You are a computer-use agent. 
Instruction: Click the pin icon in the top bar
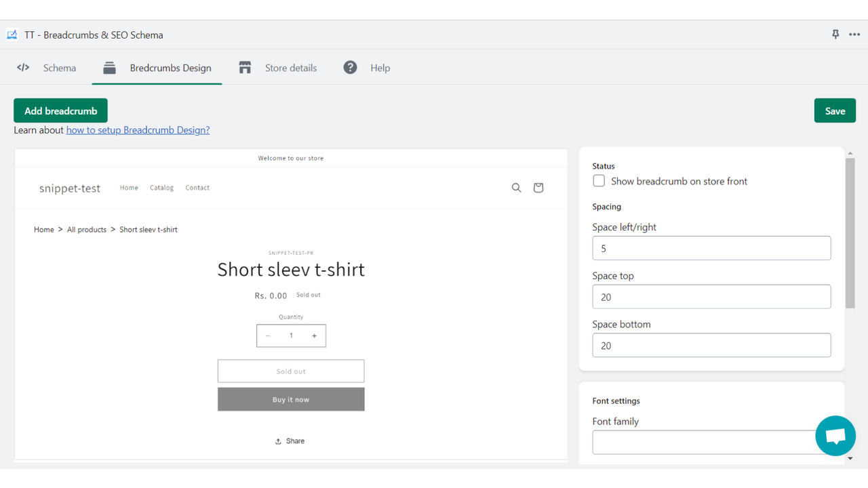[x=835, y=34]
